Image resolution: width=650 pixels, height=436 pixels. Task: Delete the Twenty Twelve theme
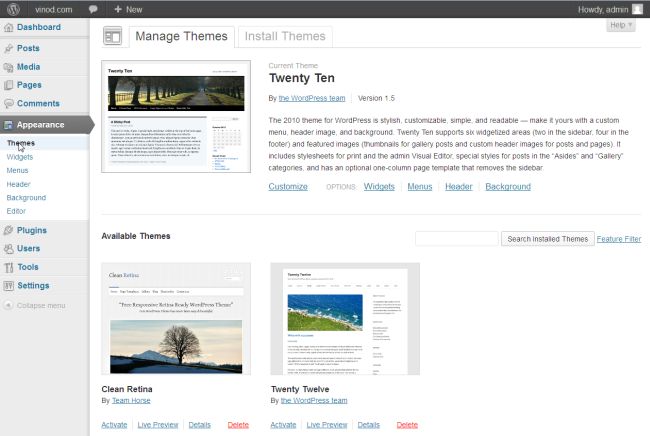click(407, 425)
